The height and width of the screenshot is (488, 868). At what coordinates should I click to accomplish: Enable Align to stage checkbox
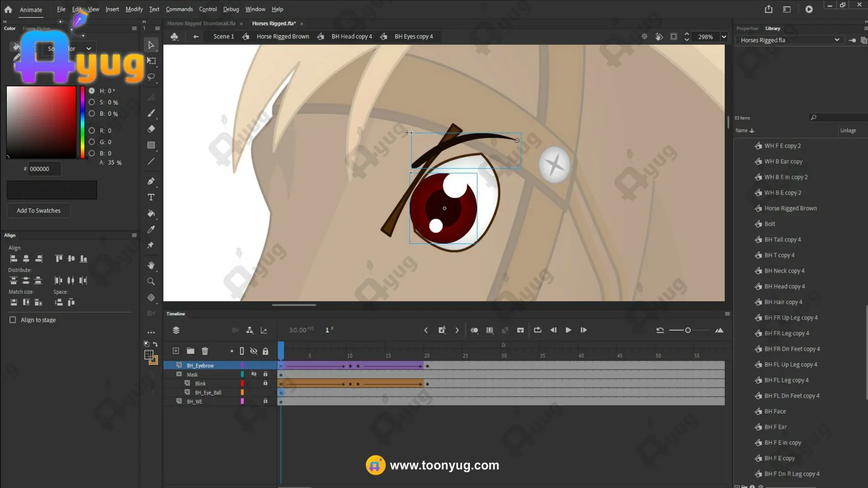click(x=13, y=320)
